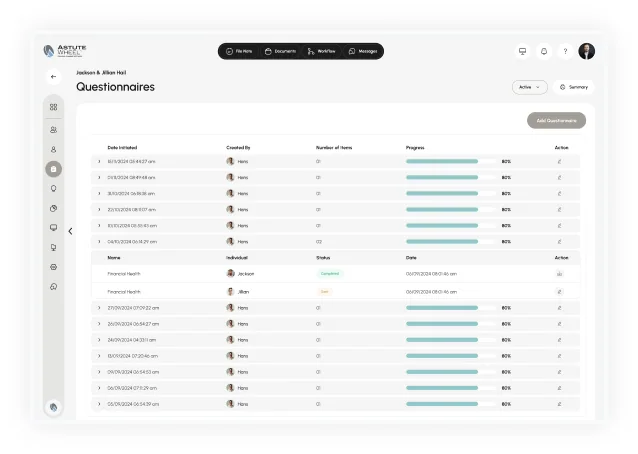
Task: Expand the 27/09/2024 07:09:22 am row
Action: point(99,308)
